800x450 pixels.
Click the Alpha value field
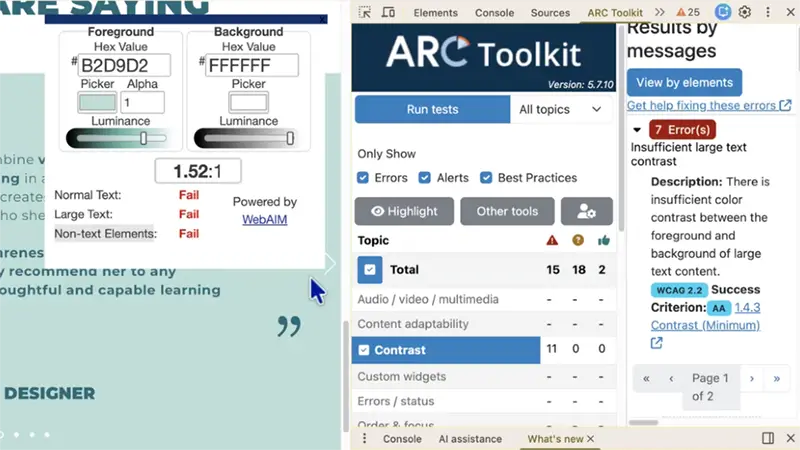[x=142, y=102]
